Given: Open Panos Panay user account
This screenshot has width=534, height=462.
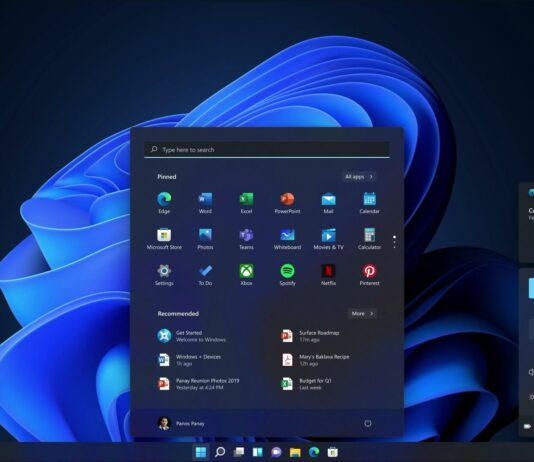Looking at the screenshot, I should click(181, 423).
